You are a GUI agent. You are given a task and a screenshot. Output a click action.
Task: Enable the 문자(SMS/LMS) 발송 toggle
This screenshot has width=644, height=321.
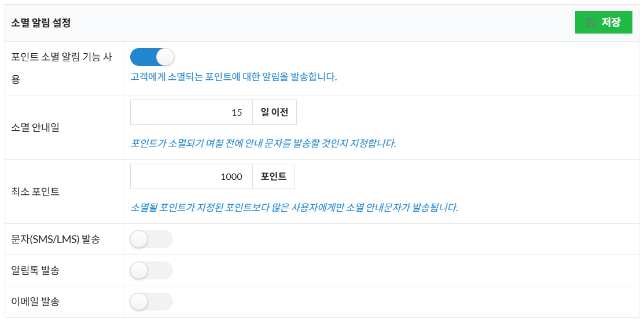152,239
